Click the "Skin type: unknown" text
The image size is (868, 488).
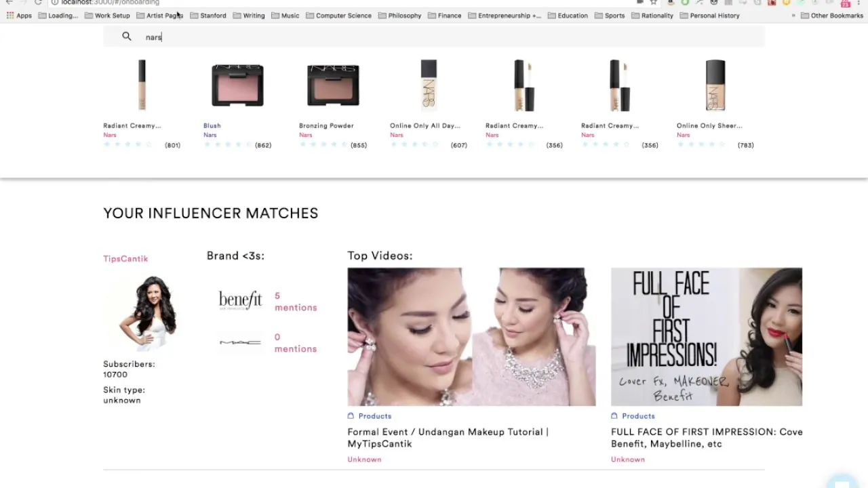click(x=124, y=395)
